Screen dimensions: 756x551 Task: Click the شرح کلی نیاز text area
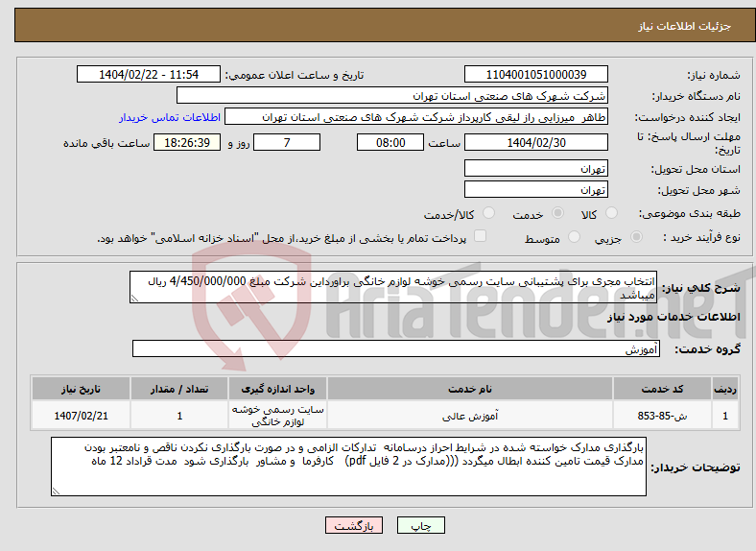click(x=393, y=287)
